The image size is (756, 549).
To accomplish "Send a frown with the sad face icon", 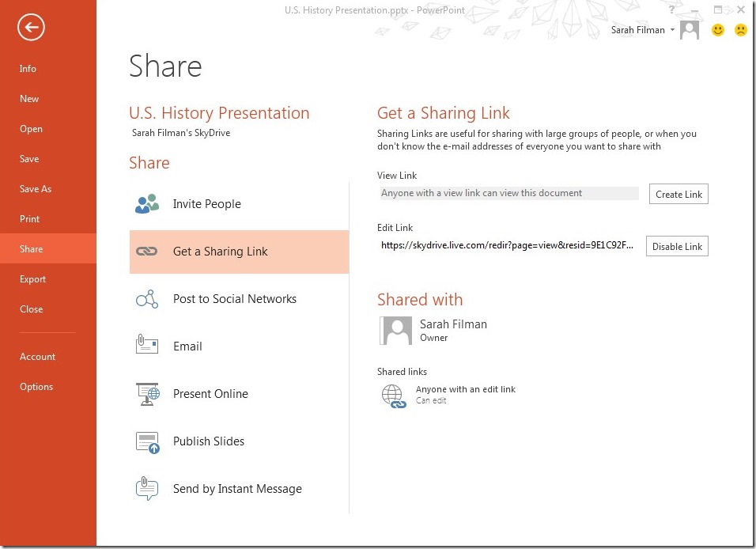I will (x=740, y=30).
